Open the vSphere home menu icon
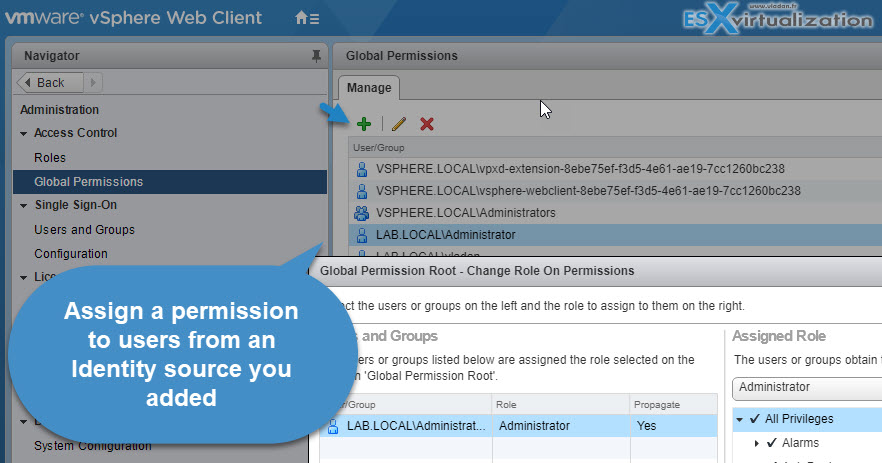The height and width of the screenshot is (463, 882). [x=307, y=18]
